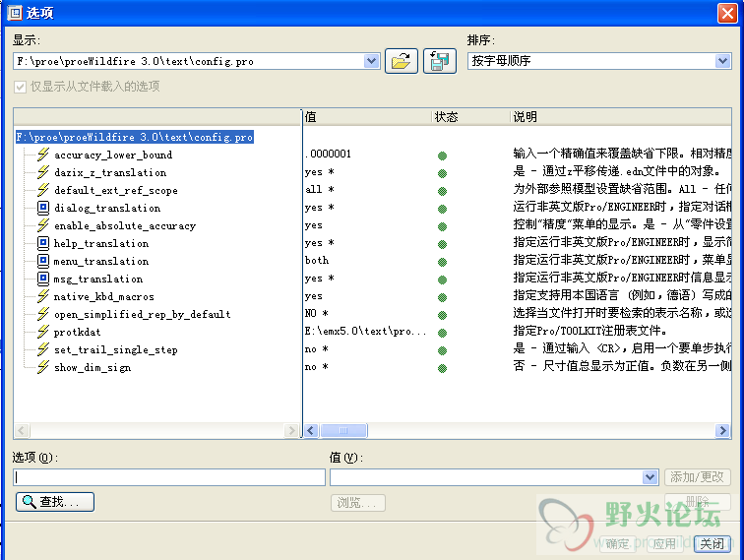Open the config file path dropdown
Viewport: 744px width, 560px height.
[x=372, y=61]
